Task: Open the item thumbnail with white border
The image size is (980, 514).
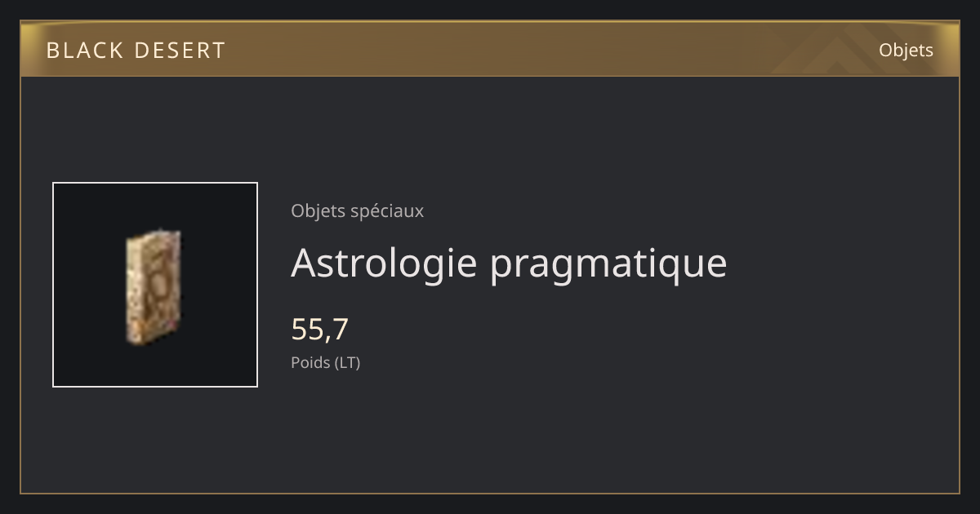Action: [x=155, y=285]
